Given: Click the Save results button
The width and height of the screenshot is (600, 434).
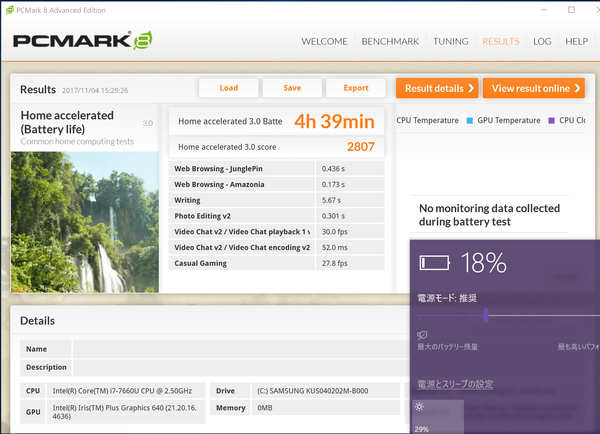Looking at the screenshot, I should [292, 88].
